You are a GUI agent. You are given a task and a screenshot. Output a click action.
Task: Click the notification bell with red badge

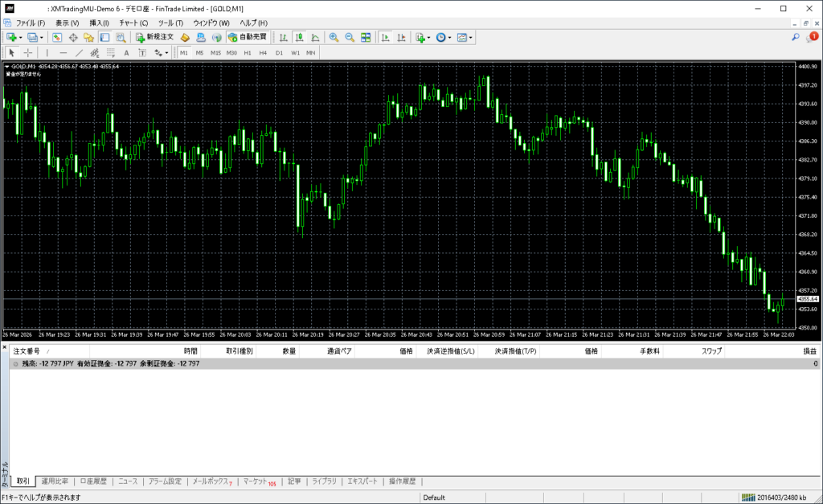812,37
